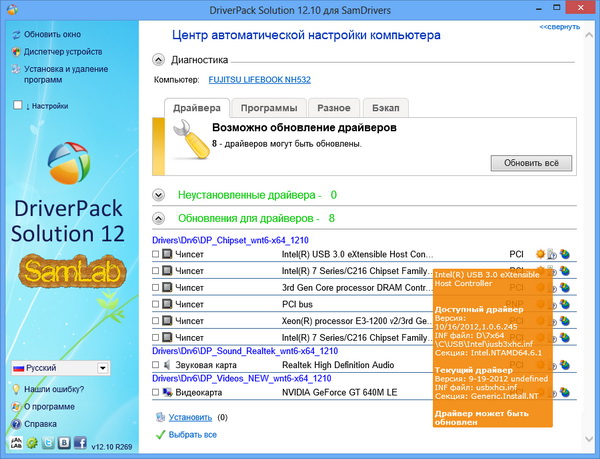This screenshot has width=600, height=459.
Task: Click the refresh icon beside Обновить окно
Action: [x=16, y=35]
